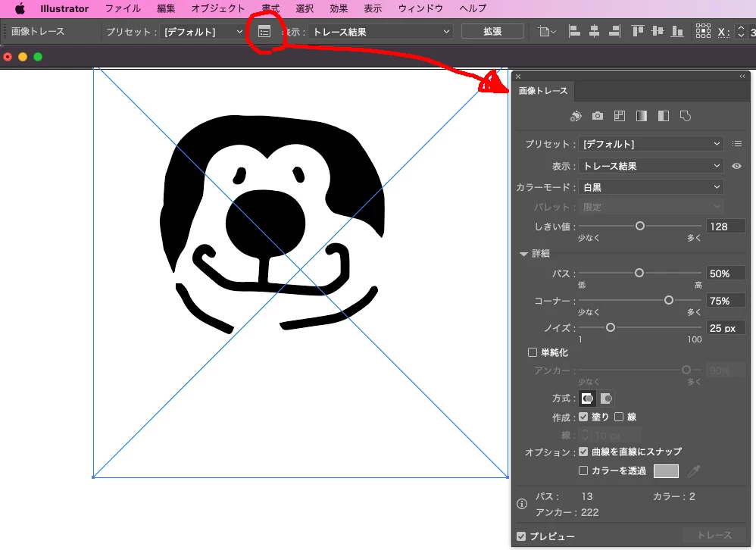Click the パス value field 50%
Screen dimensions: 756x550
click(x=726, y=273)
